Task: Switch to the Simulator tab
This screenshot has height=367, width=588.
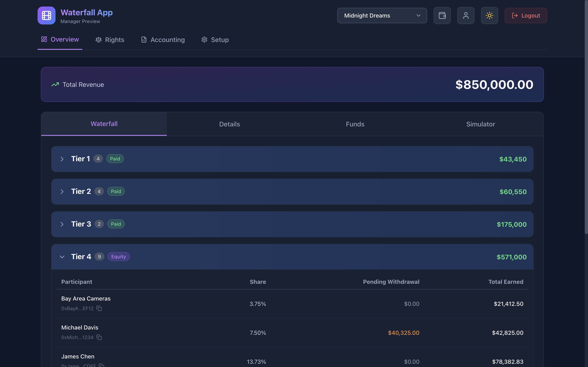Action: pyautogui.click(x=480, y=124)
